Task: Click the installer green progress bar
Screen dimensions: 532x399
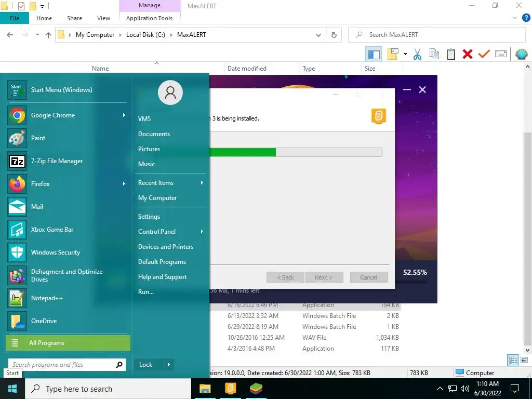Action: [x=243, y=152]
